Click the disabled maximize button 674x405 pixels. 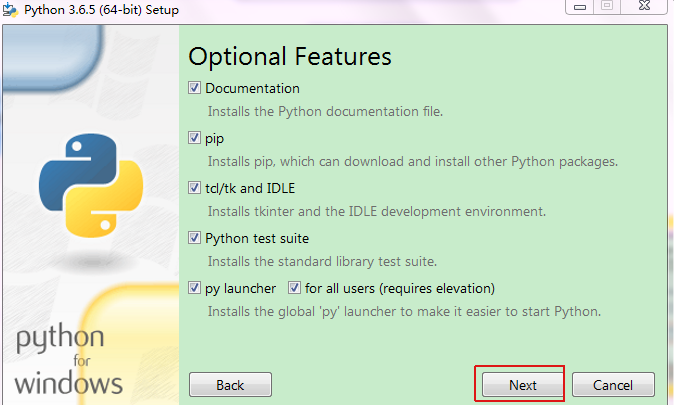[x=607, y=6]
